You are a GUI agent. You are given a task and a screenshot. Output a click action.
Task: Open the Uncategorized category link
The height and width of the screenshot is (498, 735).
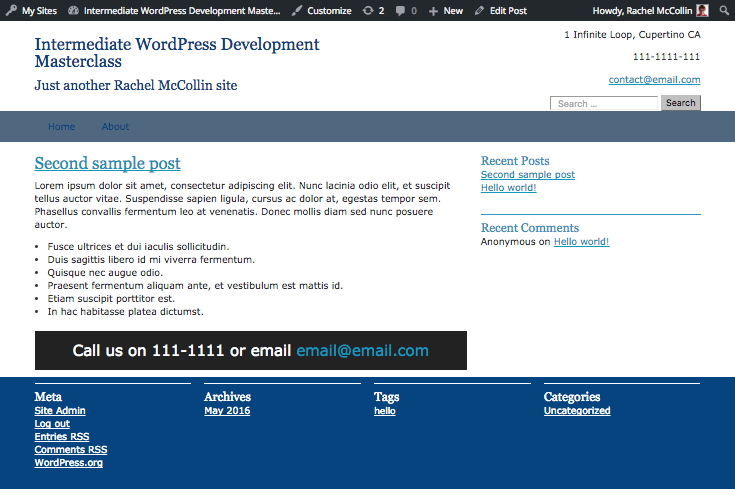coord(577,411)
